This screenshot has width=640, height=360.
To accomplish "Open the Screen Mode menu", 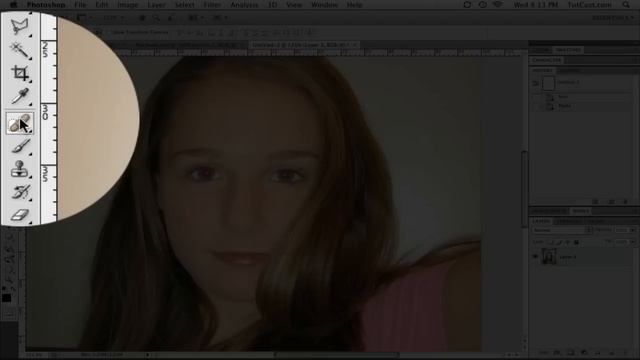I will pos(219,18).
